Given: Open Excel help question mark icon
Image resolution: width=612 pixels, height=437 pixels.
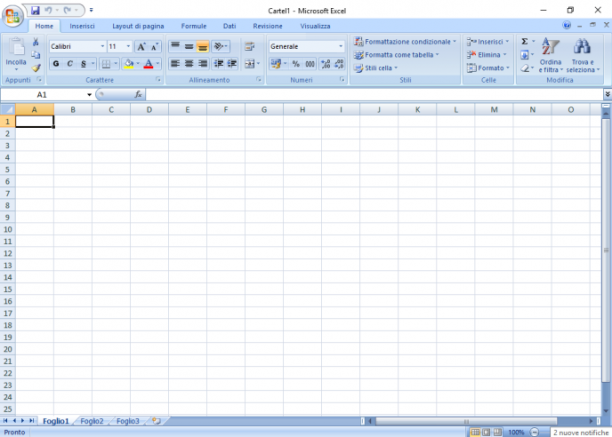Looking at the screenshot, I should pos(566,26).
